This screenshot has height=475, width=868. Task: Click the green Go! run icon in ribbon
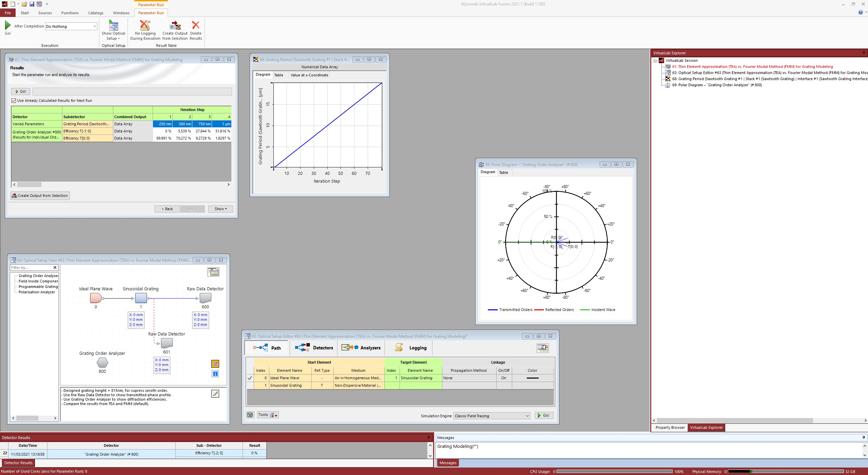pyautogui.click(x=7, y=25)
